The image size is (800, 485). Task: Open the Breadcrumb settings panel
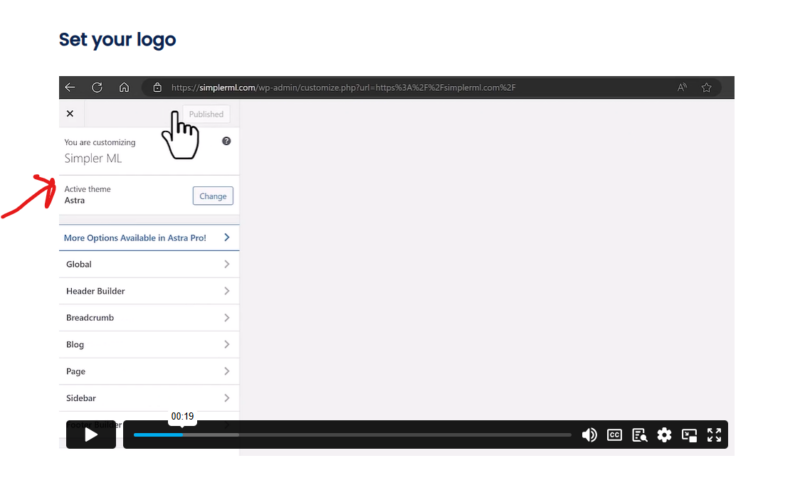click(148, 318)
